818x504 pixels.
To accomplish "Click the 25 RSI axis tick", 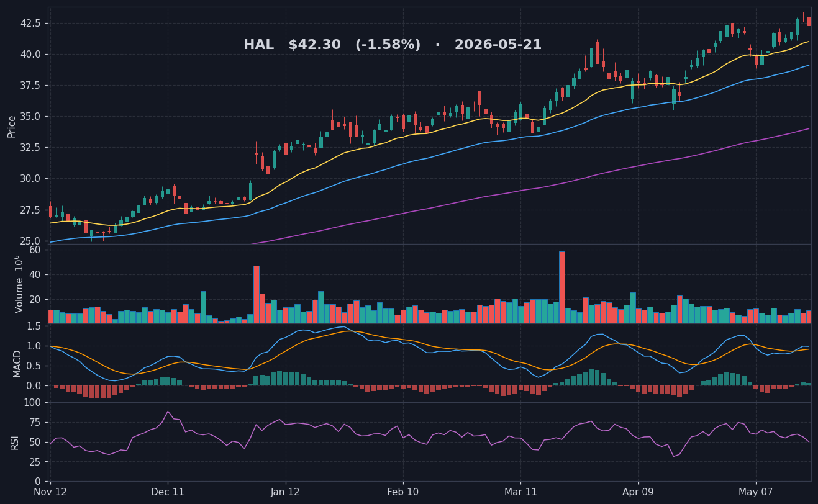I will pos(35,462).
